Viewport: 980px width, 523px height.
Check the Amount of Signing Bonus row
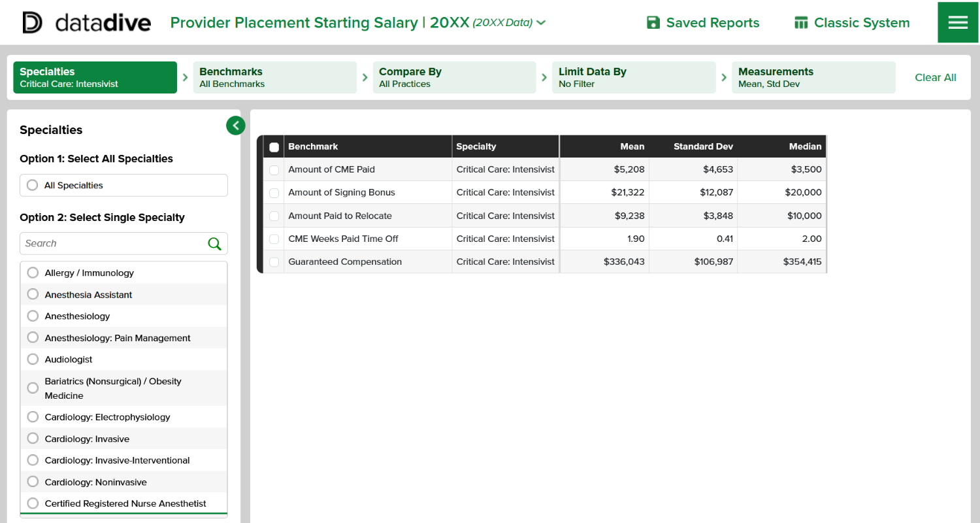click(x=274, y=193)
